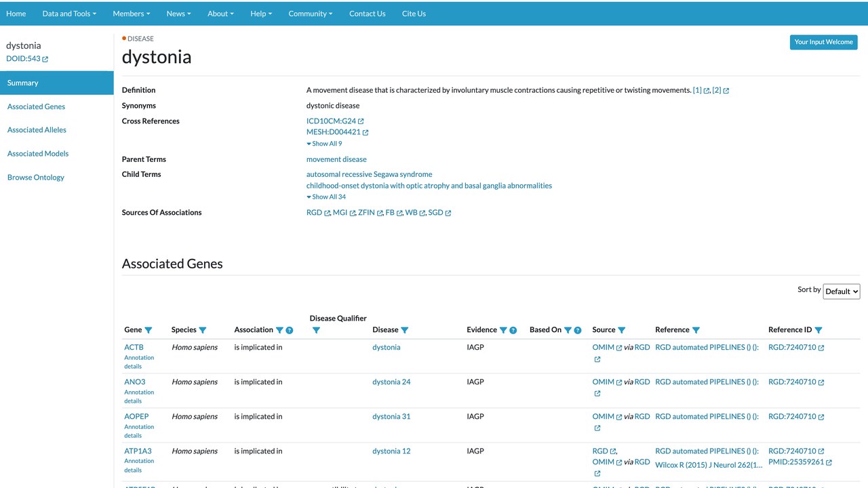Show help for Evidence column
The height and width of the screenshot is (488, 868).
coord(513,330)
